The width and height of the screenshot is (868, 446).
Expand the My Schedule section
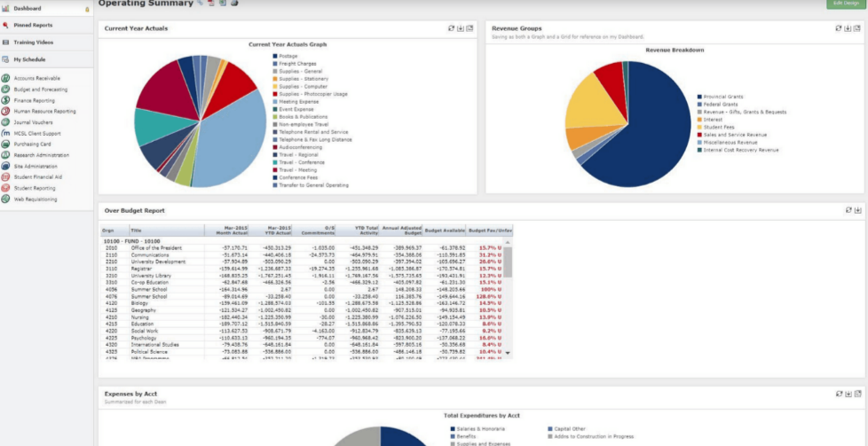[29, 59]
